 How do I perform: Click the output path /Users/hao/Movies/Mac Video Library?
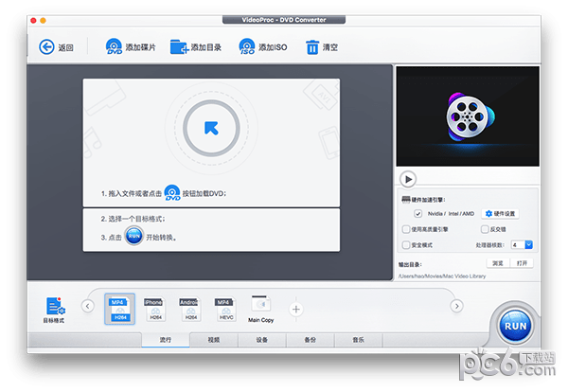tap(442, 276)
